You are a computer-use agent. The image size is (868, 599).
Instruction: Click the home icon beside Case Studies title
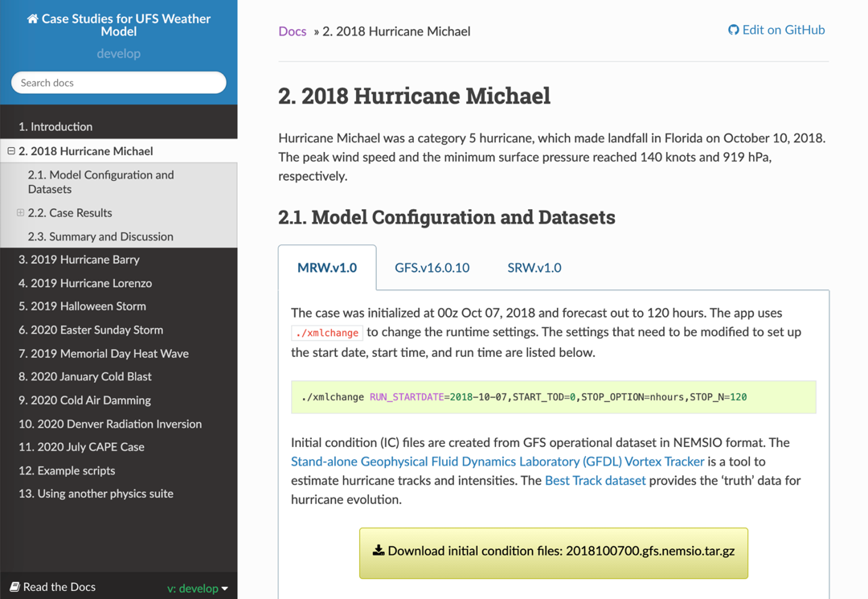(x=33, y=18)
